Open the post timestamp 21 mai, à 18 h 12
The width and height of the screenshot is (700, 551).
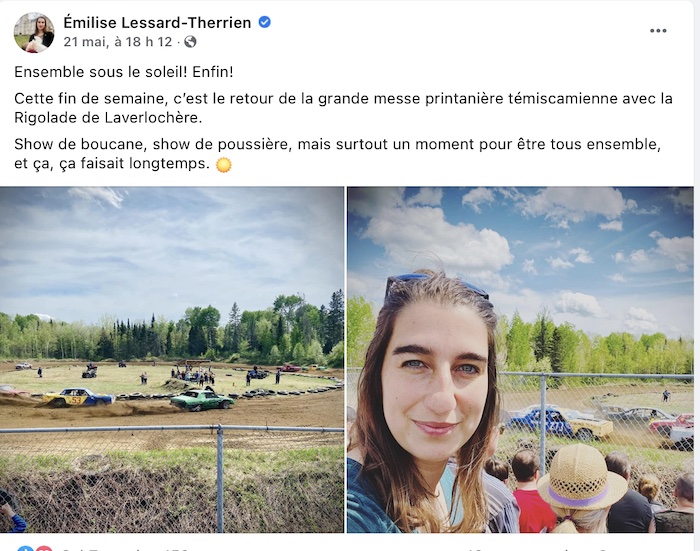tap(117, 42)
